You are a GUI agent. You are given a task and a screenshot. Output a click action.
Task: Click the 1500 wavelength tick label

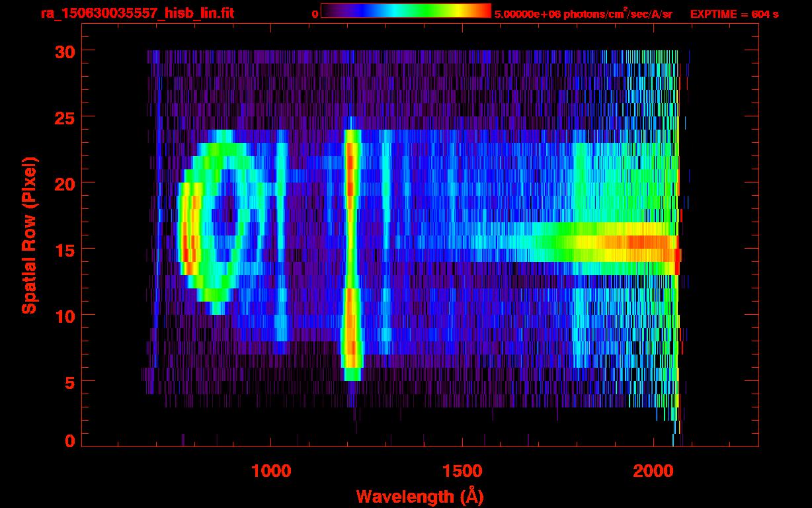[462, 470]
